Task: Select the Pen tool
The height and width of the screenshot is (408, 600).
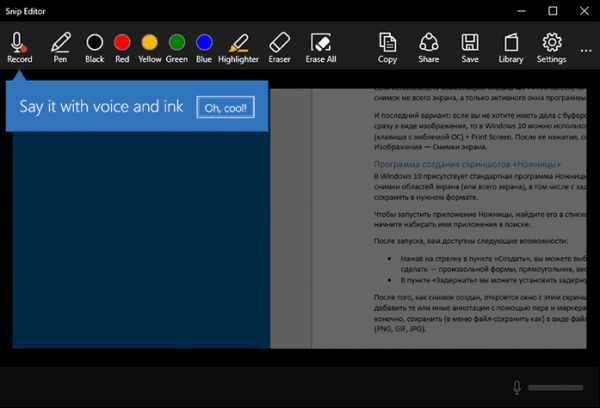Action: tap(60, 46)
